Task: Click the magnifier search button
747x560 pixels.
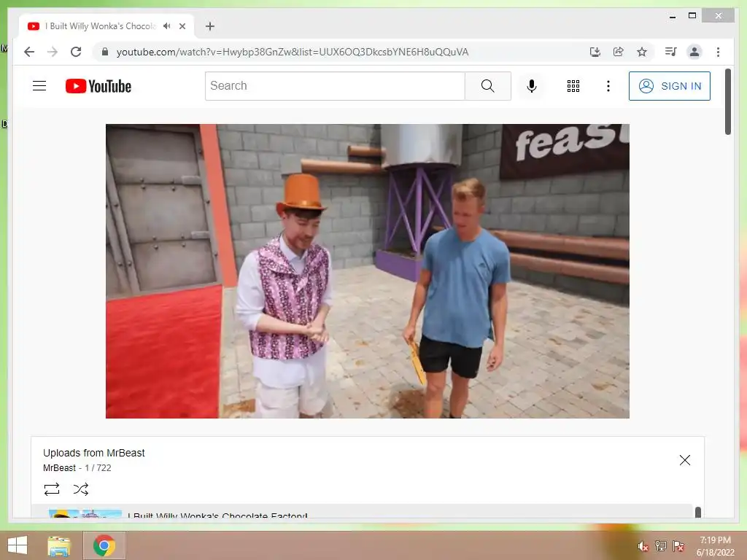Action: point(488,86)
